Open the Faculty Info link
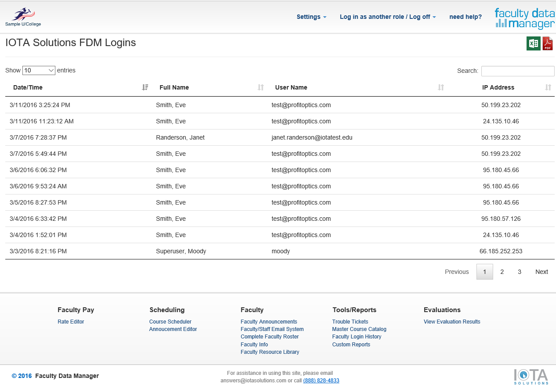Viewport: 556px width, 392px height. tap(254, 345)
